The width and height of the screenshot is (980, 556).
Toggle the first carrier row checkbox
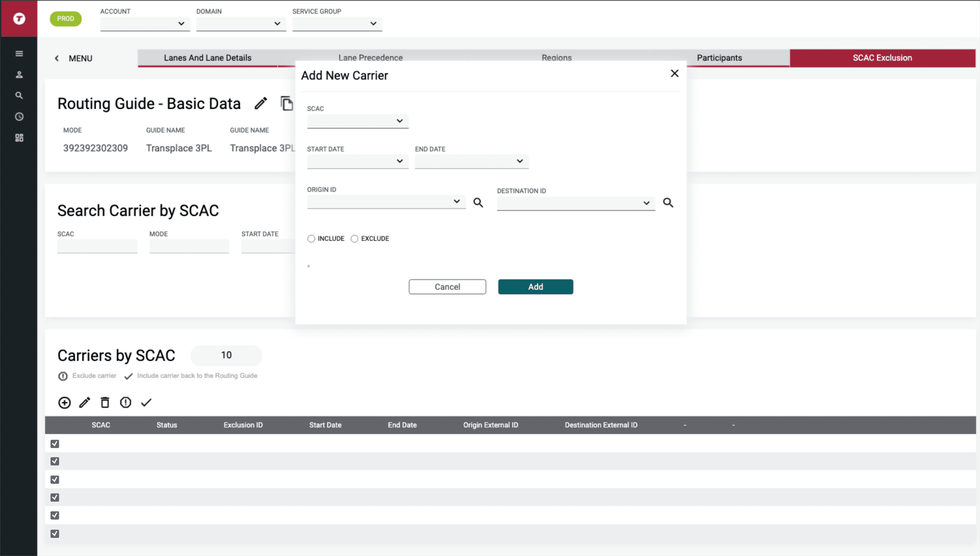point(55,444)
